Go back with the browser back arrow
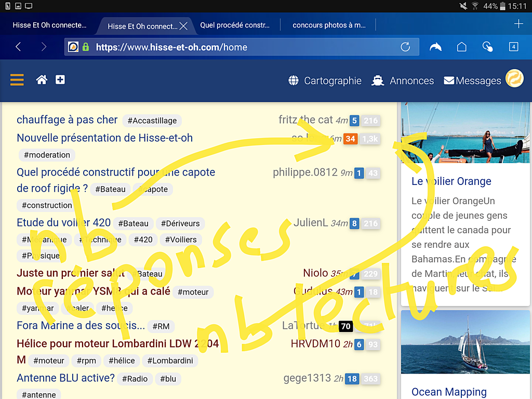Viewport: 532px width, 399px height. click(18, 47)
